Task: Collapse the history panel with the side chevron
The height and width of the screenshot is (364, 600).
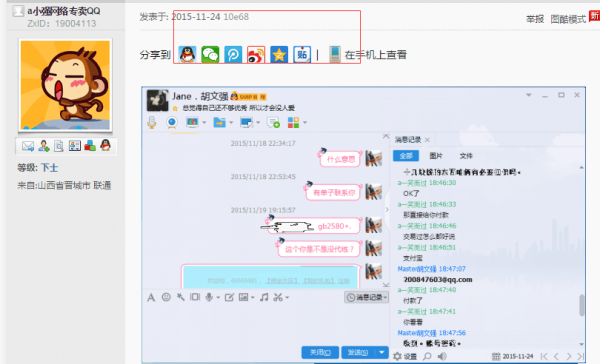Action: pyautogui.click(x=387, y=209)
